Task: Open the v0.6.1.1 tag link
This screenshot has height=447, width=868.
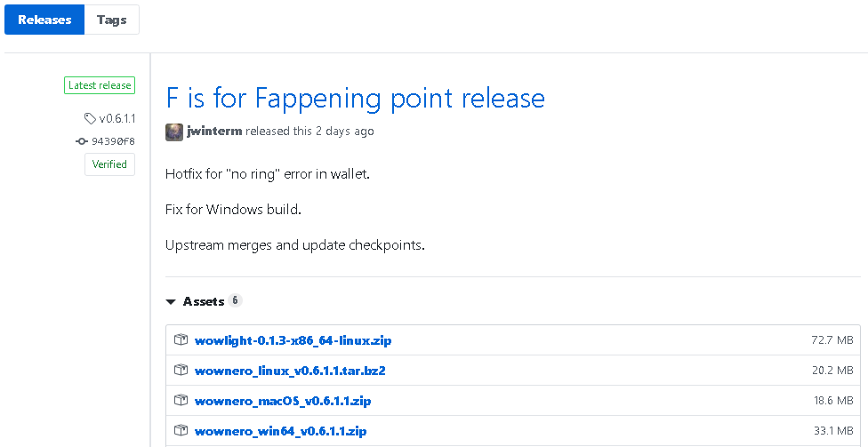Action: click(x=117, y=118)
